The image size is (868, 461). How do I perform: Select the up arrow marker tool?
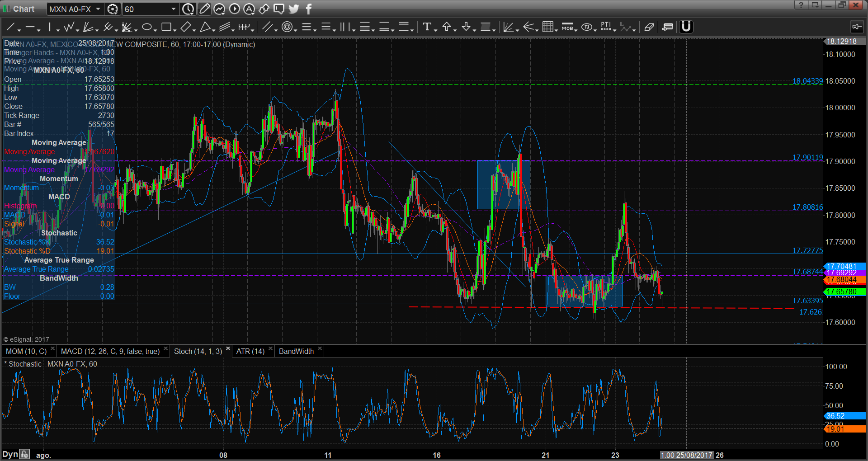click(447, 27)
